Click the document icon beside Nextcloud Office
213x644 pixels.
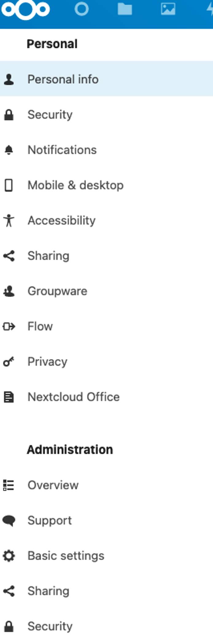tap(9, 397)
